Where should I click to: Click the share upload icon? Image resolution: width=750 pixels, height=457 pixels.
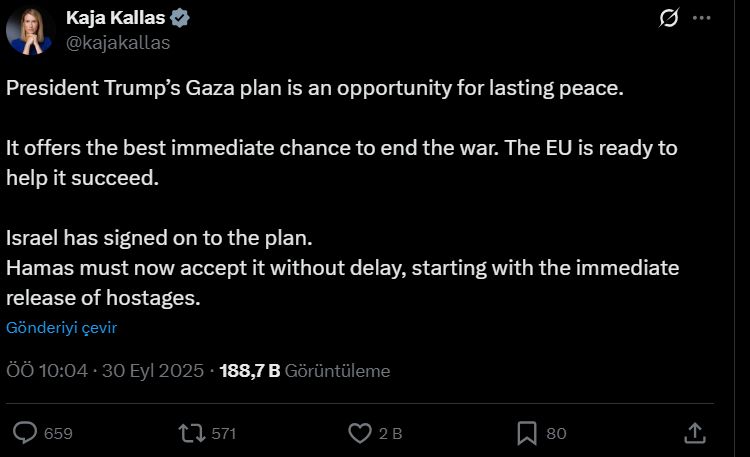pyautogui.click(x=695, y=432)
